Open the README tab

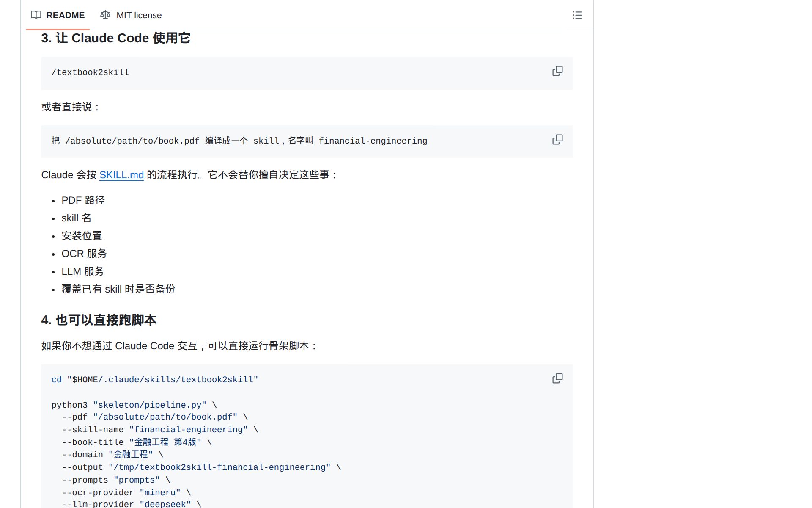click(x=58, y=15)
